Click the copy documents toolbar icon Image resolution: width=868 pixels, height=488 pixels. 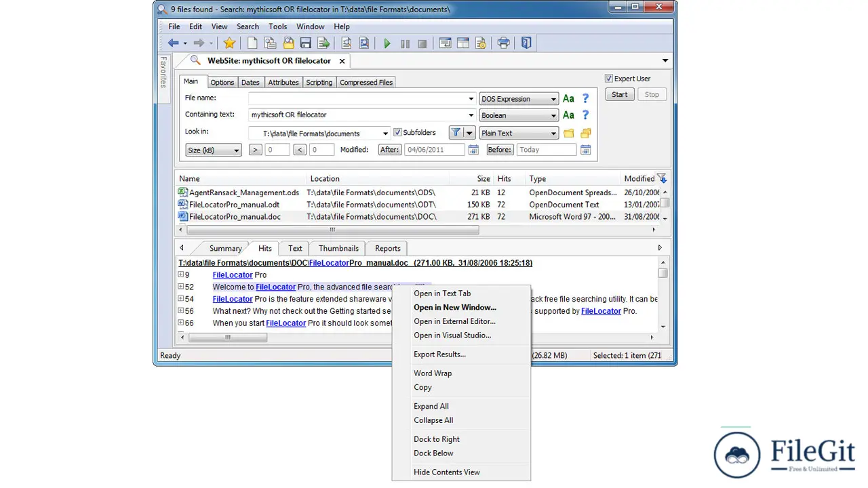(270, 43)
